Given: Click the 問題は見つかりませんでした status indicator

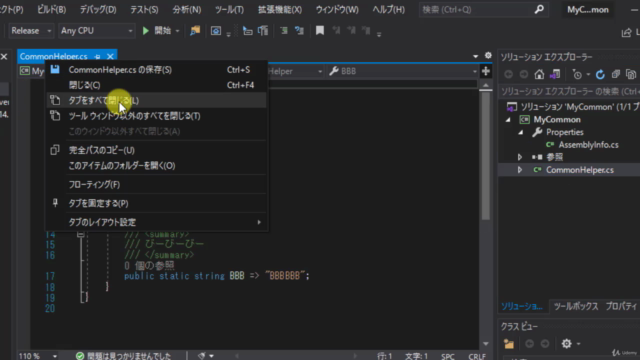Looking at the screenshot, I should tap(124, 356).
